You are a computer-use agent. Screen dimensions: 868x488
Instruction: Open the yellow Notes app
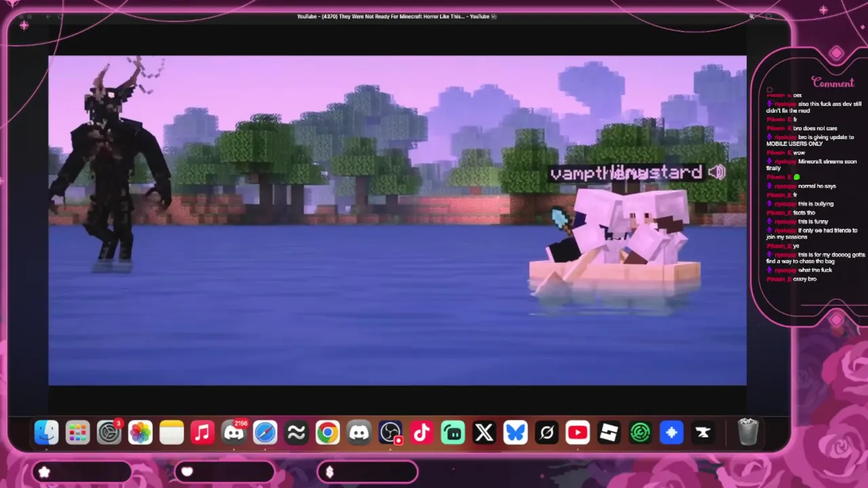pos(172,432)
